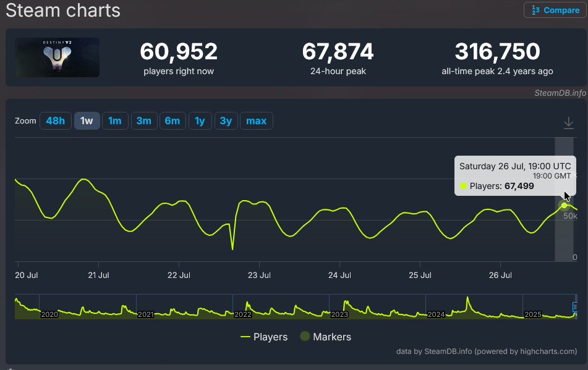Click the 60,952 players right now figure
The width and height of the screenshot is (588, 370).
[x=179, y=51]
